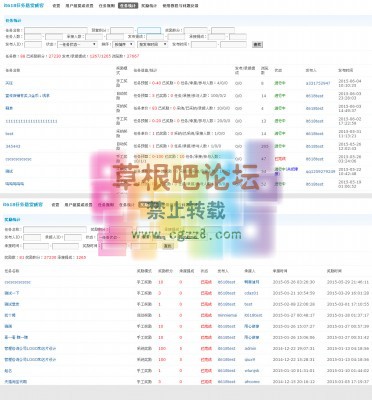
Task: Open the sort-by publish time dropdown
Action: coord(153,44)
